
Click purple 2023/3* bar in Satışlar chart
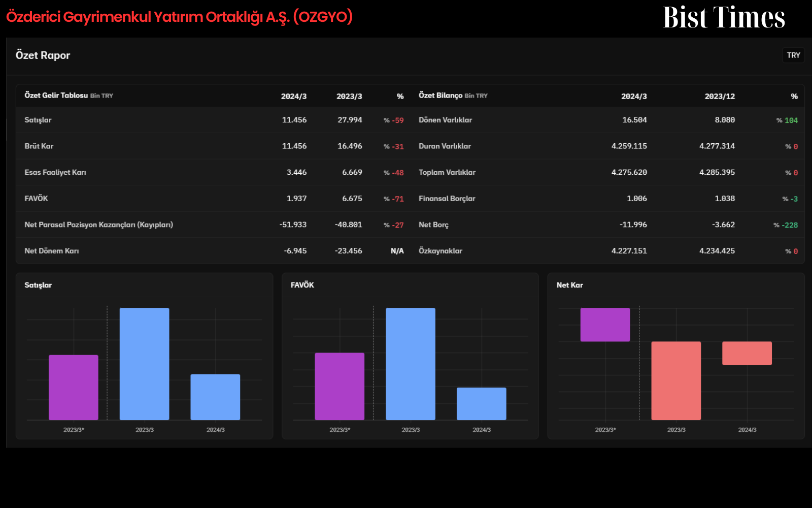click(x=74, y=388)
